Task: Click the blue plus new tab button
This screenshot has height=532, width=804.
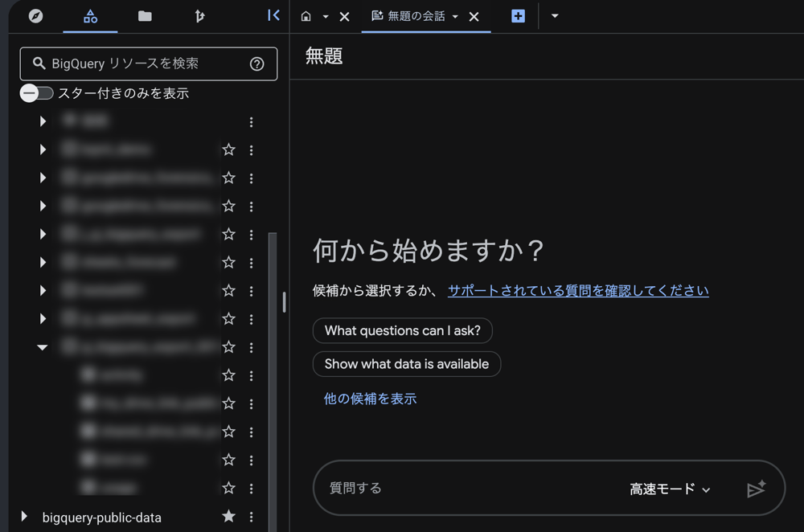Action: [x=518, y=16]
